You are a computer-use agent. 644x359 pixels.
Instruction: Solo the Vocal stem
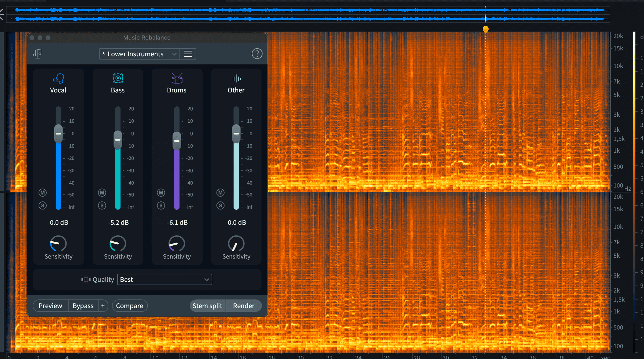click(x=43, y=205)
